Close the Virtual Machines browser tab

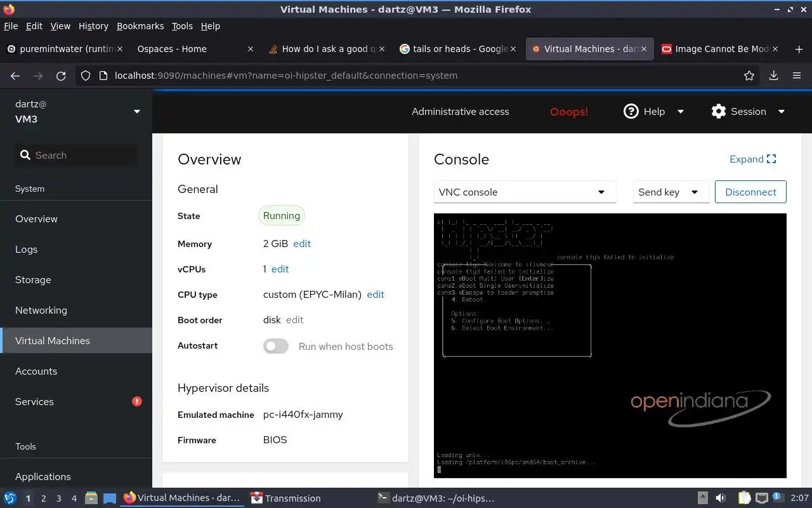click(643, 49)
